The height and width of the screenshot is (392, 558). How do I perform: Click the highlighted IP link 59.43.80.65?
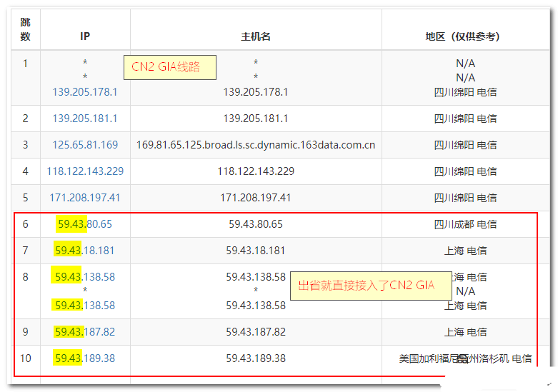85,224
